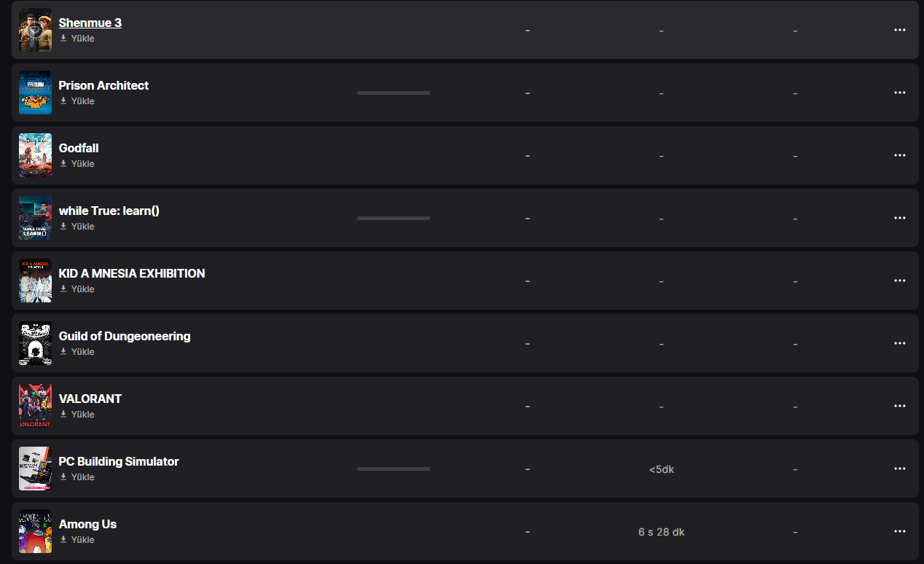924x564 pixels.
Task: Click the Among Us cover thumbnail
Action: pyautogui.click(x=35, y=531)
